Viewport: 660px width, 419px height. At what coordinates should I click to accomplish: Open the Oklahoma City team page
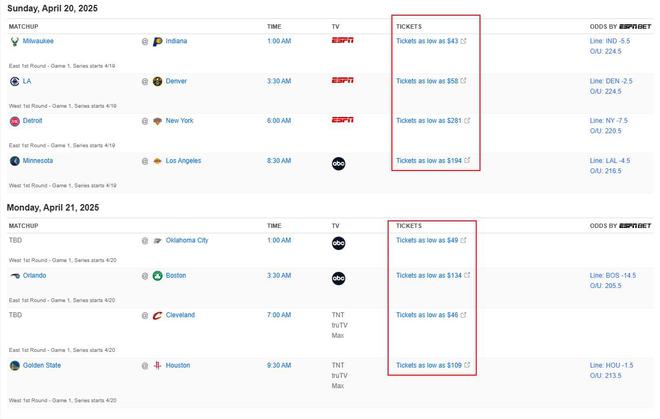[x=187, y=240]
